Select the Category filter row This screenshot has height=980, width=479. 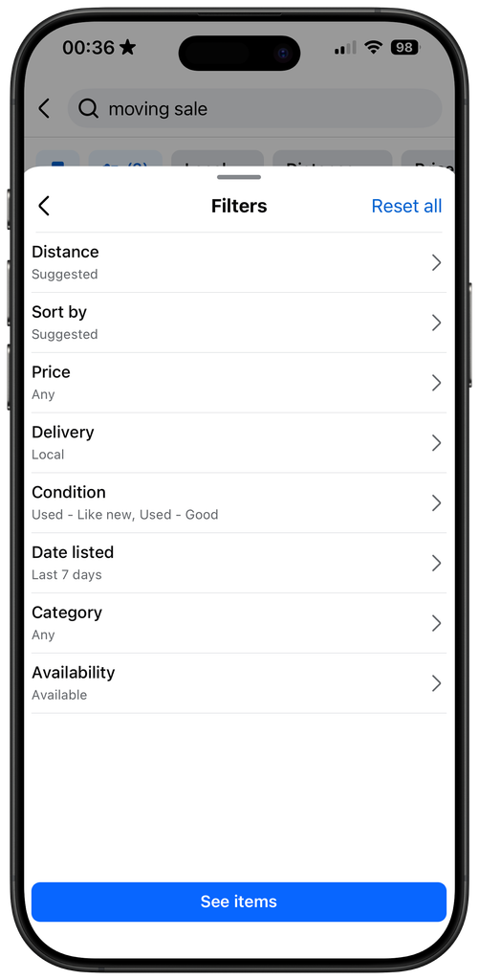[239, 622]
